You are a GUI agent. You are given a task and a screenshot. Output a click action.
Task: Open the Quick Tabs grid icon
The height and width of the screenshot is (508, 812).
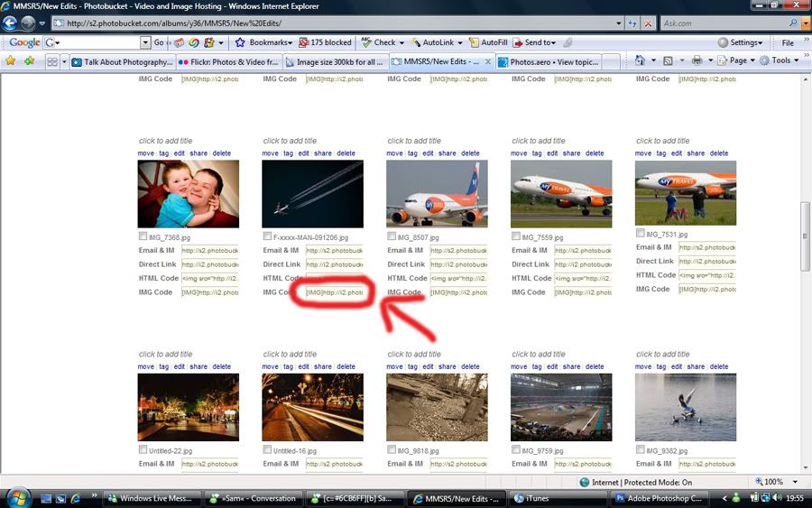click(x=52, y=61)
